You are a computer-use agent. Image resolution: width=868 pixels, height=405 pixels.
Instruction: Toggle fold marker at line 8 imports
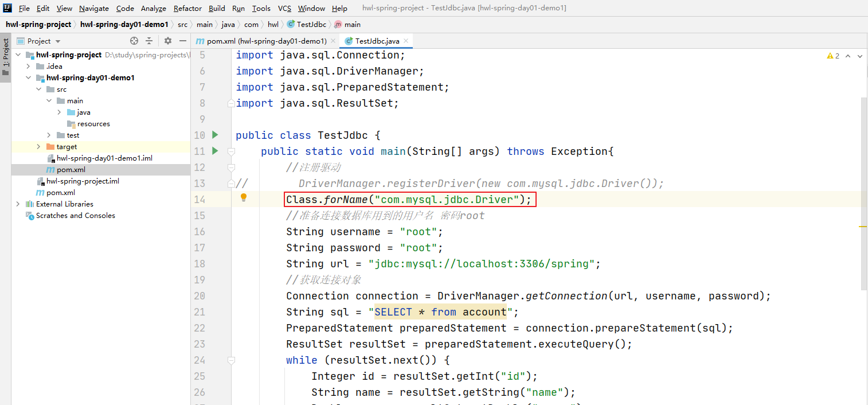pyautogui.click(x=231, y=103)
